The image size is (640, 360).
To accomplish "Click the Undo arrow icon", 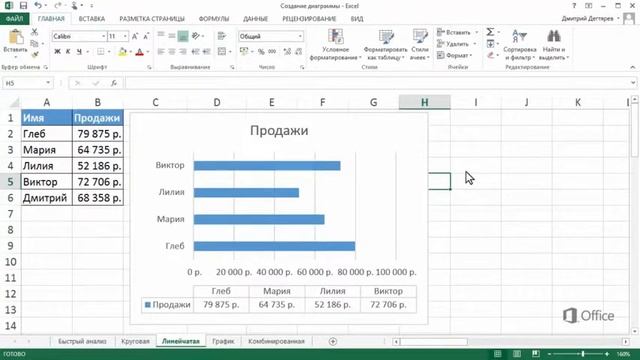I will coord(38,6).
